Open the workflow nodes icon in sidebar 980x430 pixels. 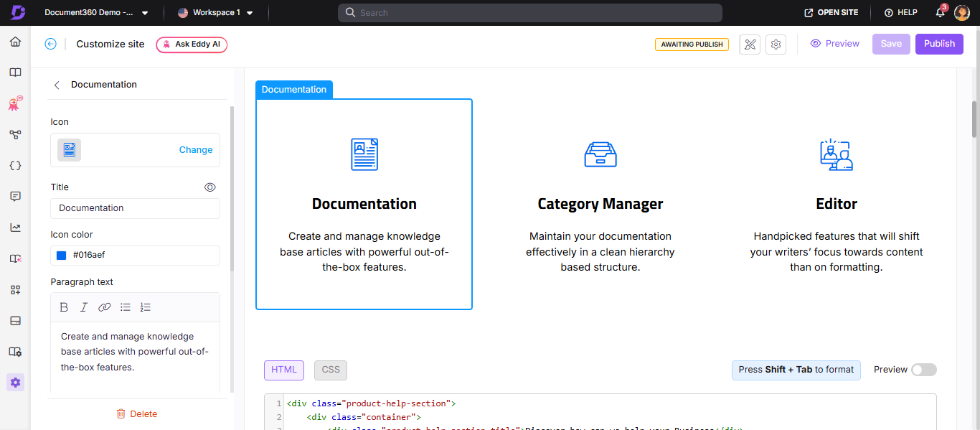(15, 134)
